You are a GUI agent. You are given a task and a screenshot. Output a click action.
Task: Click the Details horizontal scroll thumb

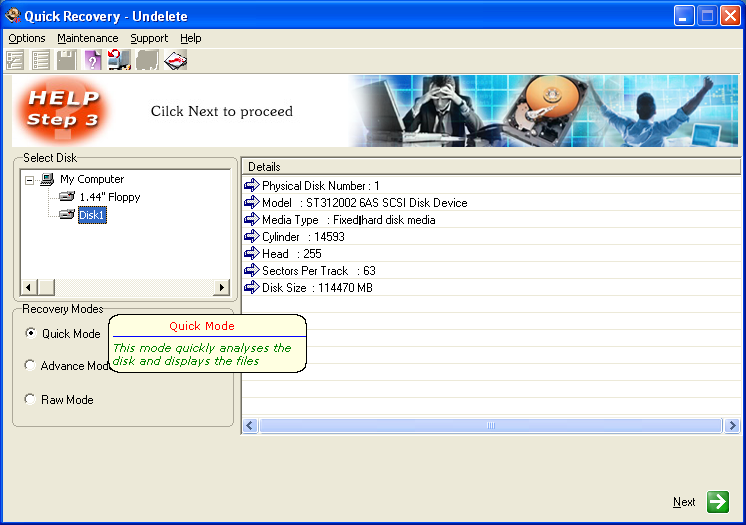pyautogui.click(x=491, y=425)
